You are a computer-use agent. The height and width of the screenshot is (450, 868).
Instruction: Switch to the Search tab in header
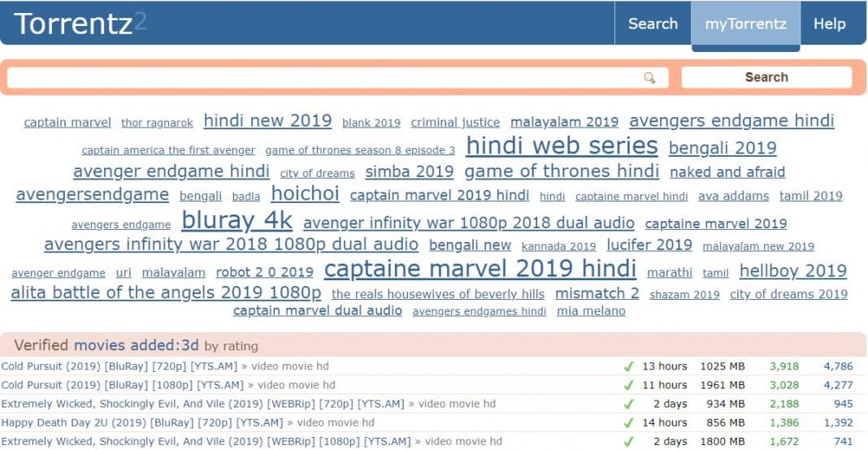coord(653,24)
